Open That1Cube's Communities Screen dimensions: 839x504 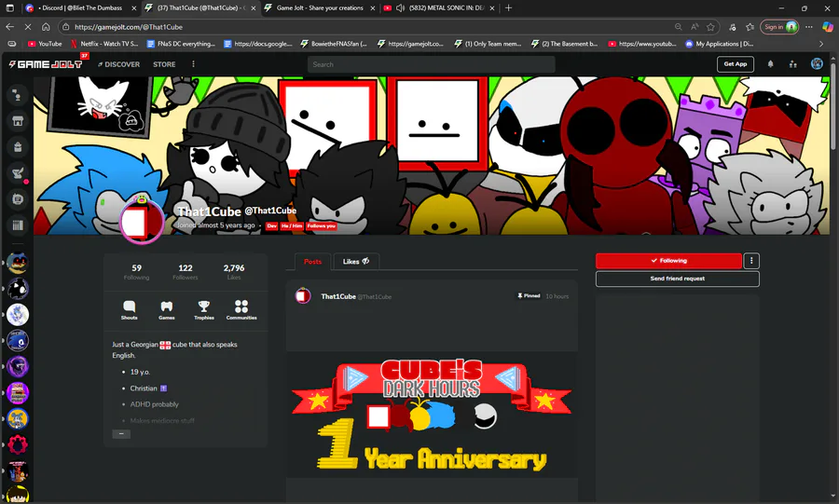point(241,310)
